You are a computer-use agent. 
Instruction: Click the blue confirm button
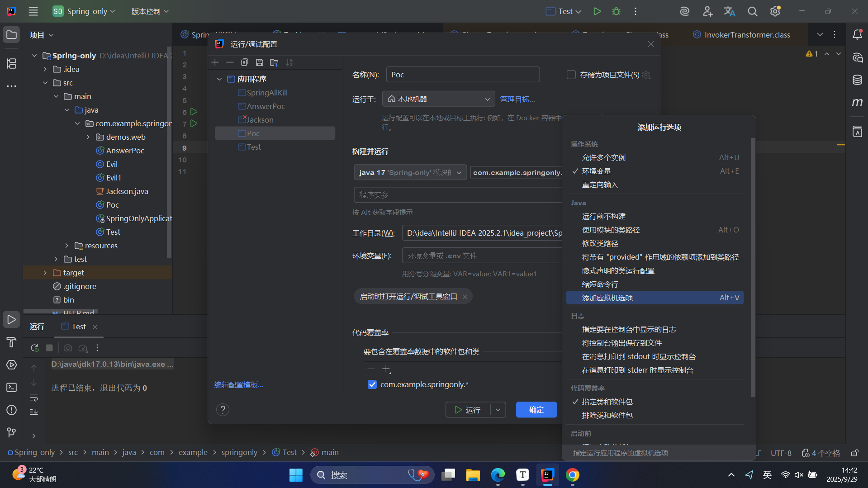(x=536, y=410)
